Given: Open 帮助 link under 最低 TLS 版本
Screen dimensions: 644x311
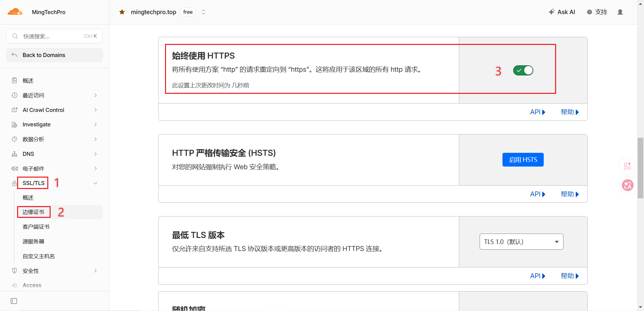Looking at the screenshot, I should (570, 276).
